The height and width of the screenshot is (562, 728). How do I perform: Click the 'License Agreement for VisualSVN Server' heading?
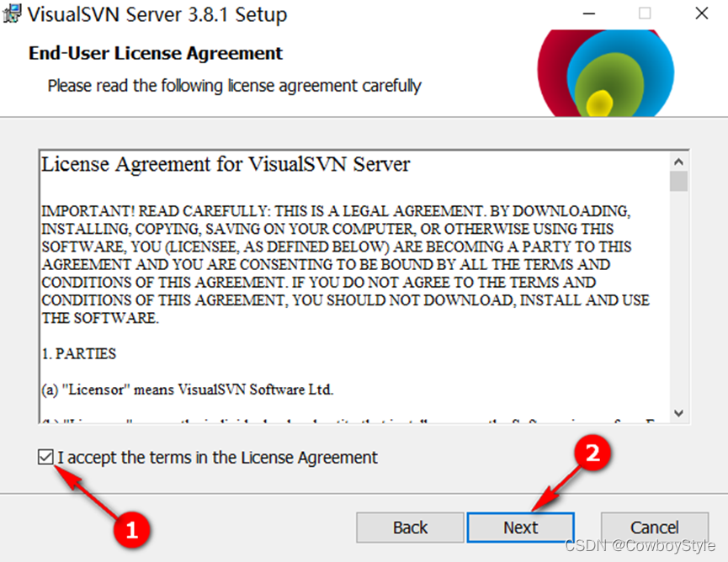coord(226,164)
